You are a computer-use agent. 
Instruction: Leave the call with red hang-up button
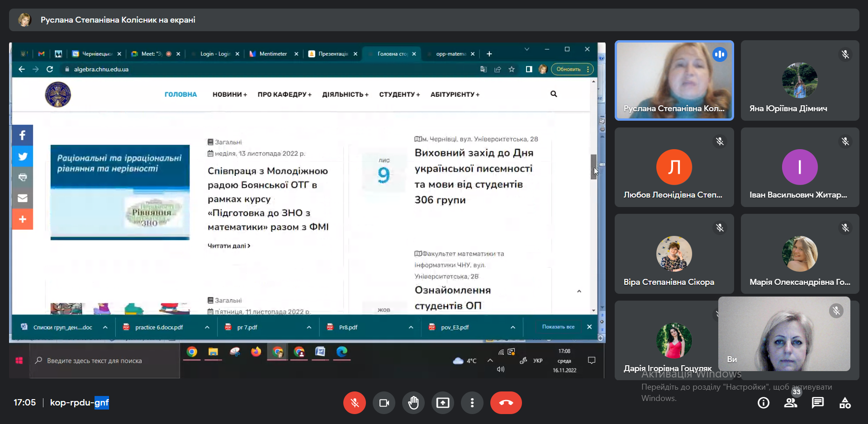pyautogui.click(x=506, y=403)
